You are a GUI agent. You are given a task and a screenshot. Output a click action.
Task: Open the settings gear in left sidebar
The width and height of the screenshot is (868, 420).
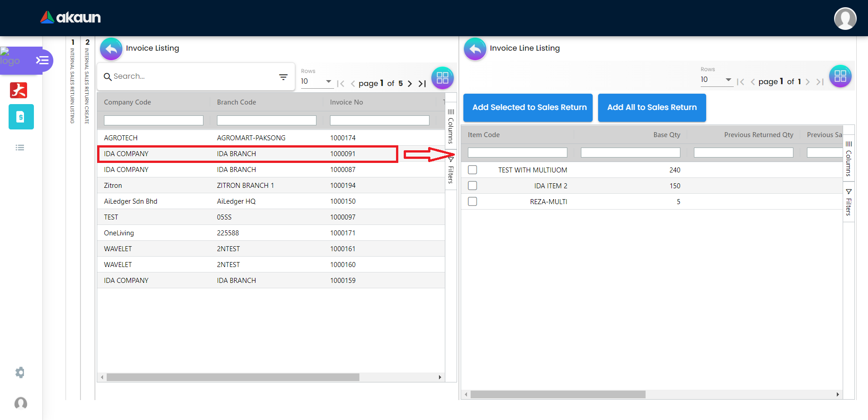point(20,372)
